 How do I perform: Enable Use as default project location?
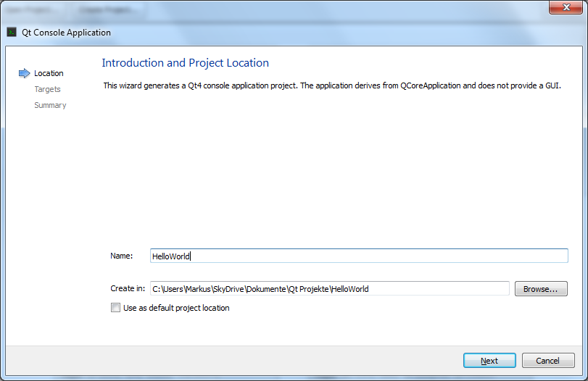(115, 308)
